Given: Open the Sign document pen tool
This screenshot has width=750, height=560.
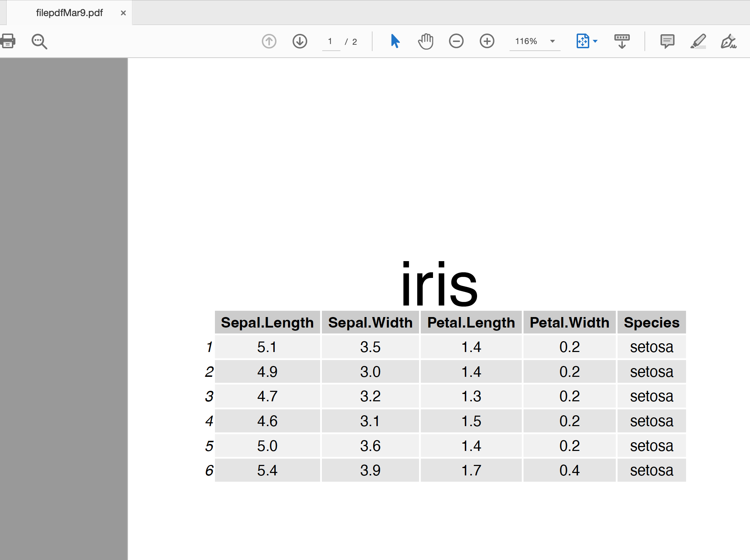Looking at the screenshot, I should [x=729, y=41].
